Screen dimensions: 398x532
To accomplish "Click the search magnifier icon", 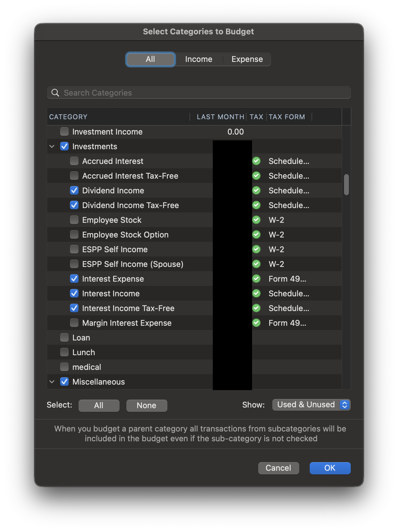I will click(x=55, y=93).
